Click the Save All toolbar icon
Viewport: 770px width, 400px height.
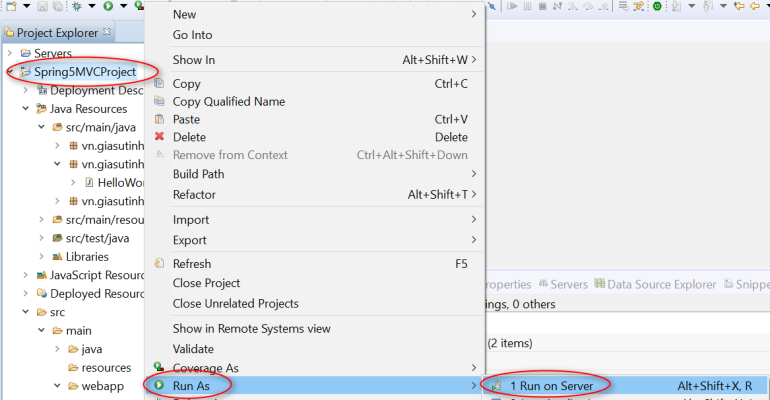pos(58,6)
